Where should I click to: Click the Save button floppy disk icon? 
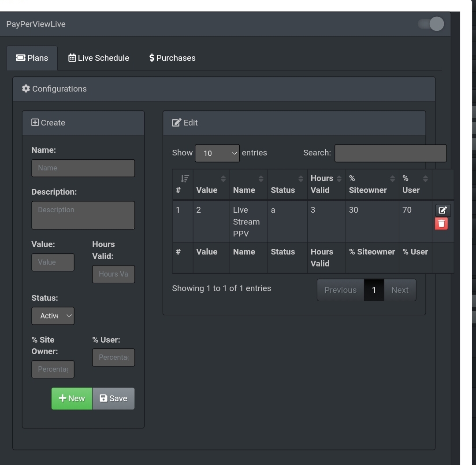pyautogui.click(x=104, y=398)
